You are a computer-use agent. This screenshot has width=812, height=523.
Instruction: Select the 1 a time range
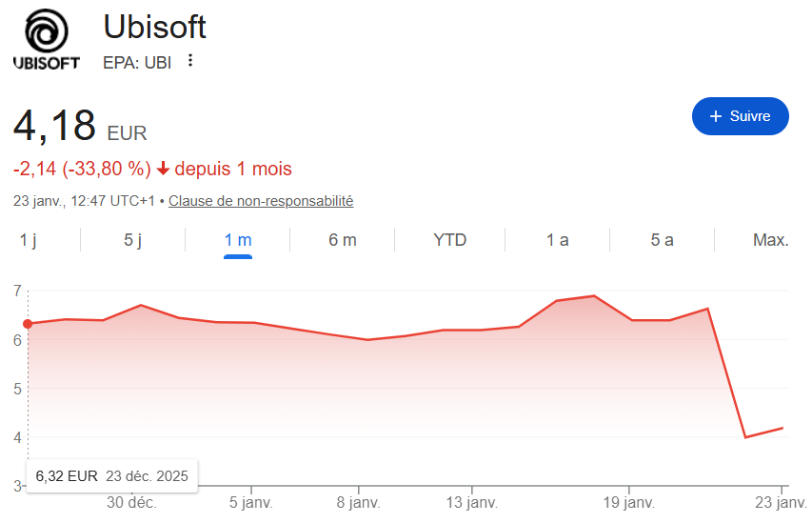pyautogui.click(x=558, y=240)
